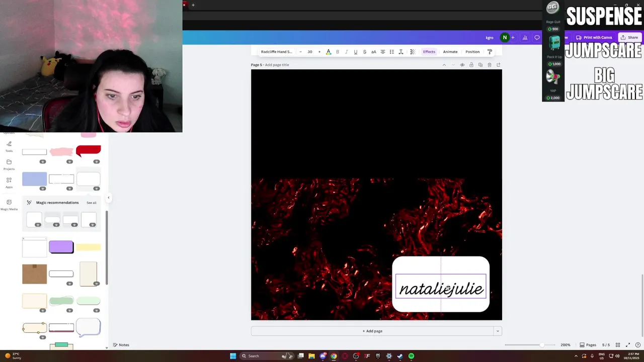Open Spotify from taskbar
The height and width of the screenshot is (362, 644).
click(x=411, y=356)
